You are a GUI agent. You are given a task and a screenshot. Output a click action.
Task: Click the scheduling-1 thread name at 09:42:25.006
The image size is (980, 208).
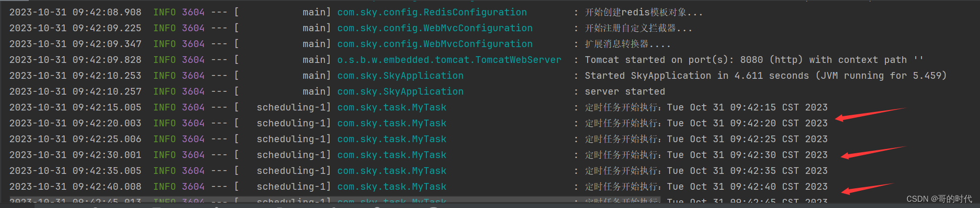click(x=293, y=139)
